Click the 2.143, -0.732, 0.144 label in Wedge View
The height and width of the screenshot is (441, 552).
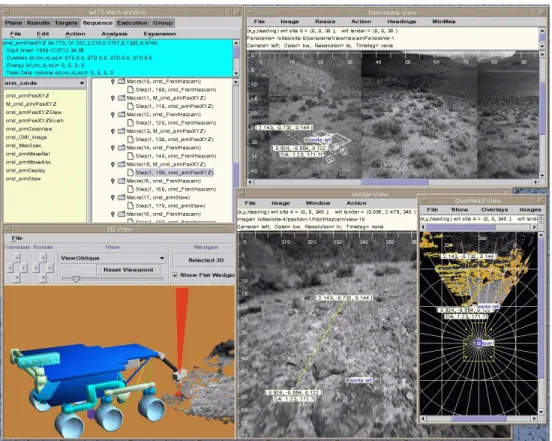click(x=344, y=298)
